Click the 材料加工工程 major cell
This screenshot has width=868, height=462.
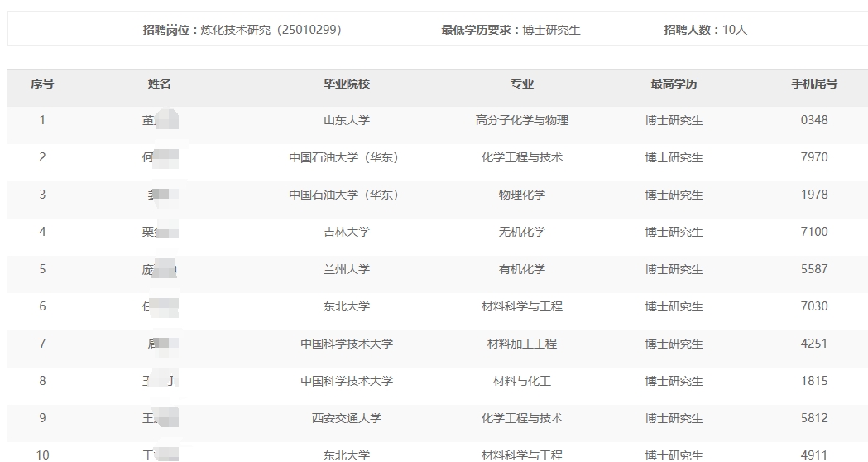point(522,344)
